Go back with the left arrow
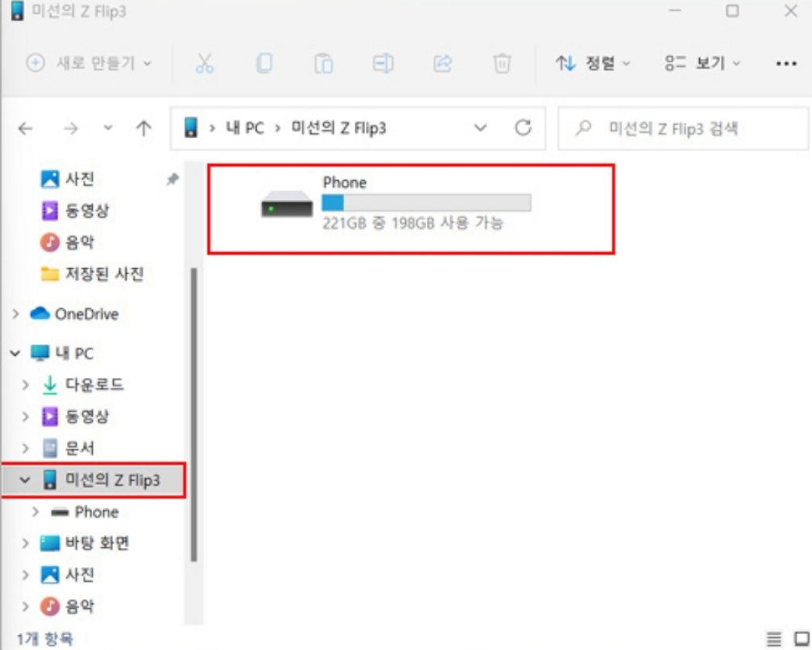The image size is (812, 650). tap(26, 128)
